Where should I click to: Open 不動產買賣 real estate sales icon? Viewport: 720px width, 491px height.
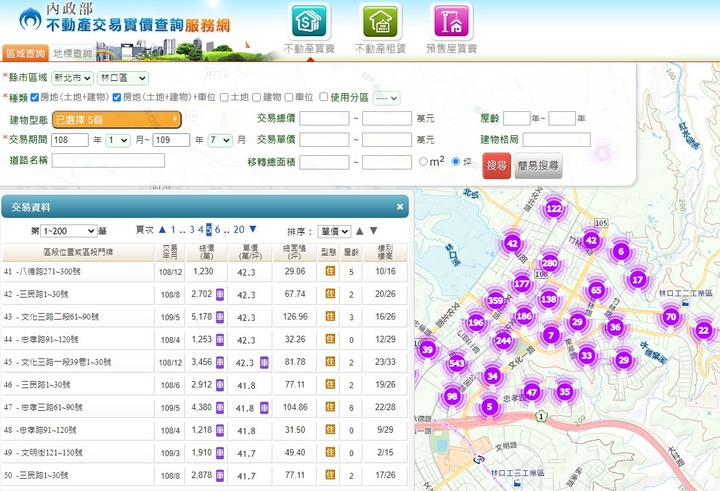[x=309, y=22]
